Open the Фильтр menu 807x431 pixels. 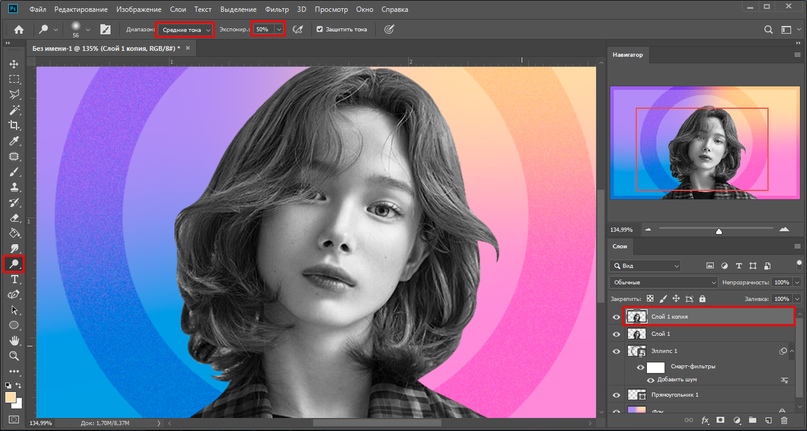click(x=277, y=9)
